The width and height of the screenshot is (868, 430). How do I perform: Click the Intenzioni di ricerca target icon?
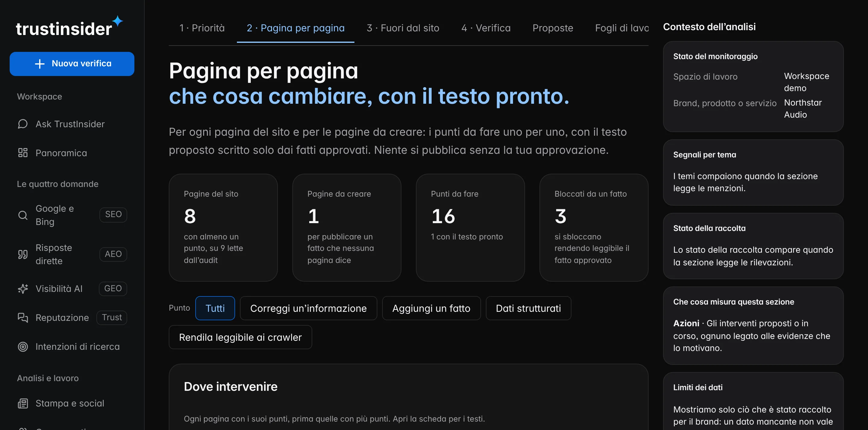23,347
